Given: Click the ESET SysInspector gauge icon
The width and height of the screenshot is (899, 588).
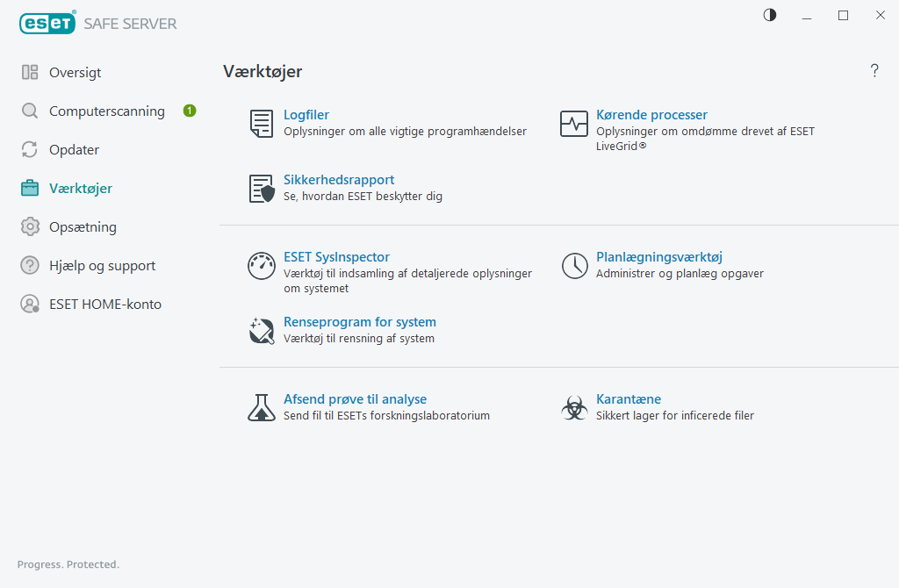Looking at the screenshot, I should click(262, 266).
